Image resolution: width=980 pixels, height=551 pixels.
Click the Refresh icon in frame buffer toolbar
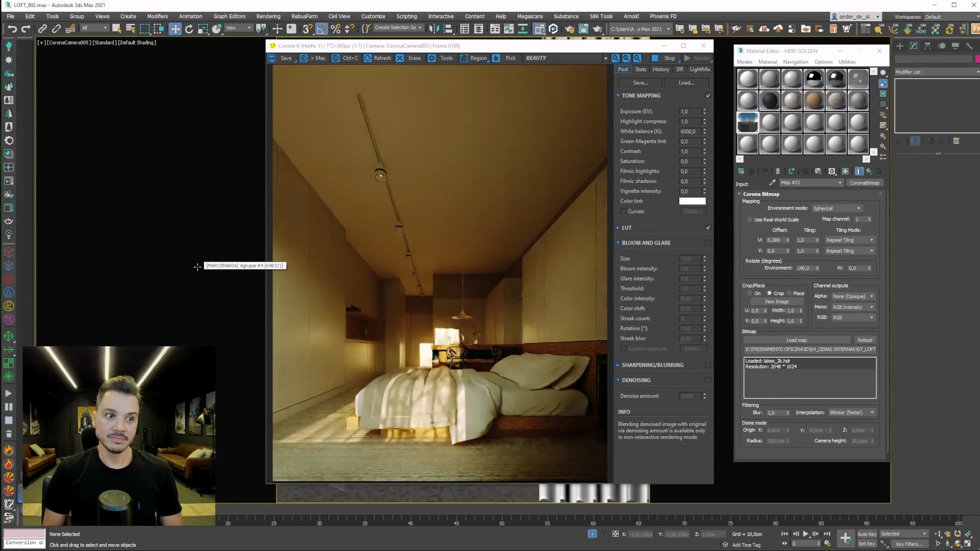pos(368,58)
